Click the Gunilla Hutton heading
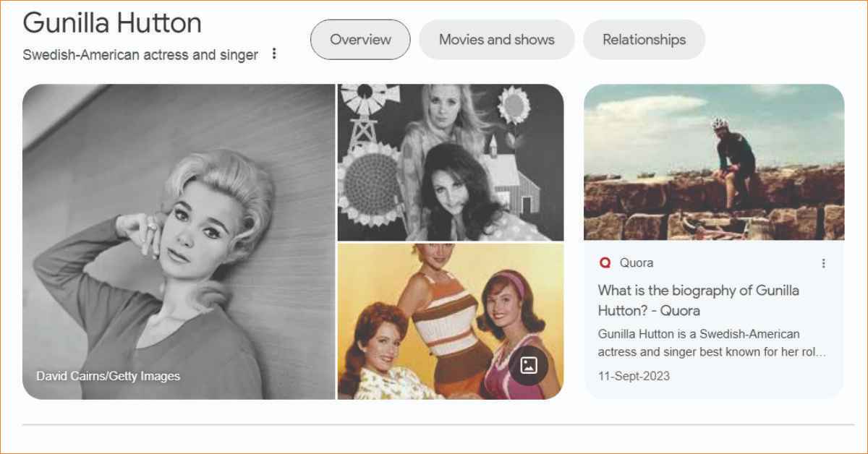This screenshot has width=868, height=454. click(x=112, y=23)
